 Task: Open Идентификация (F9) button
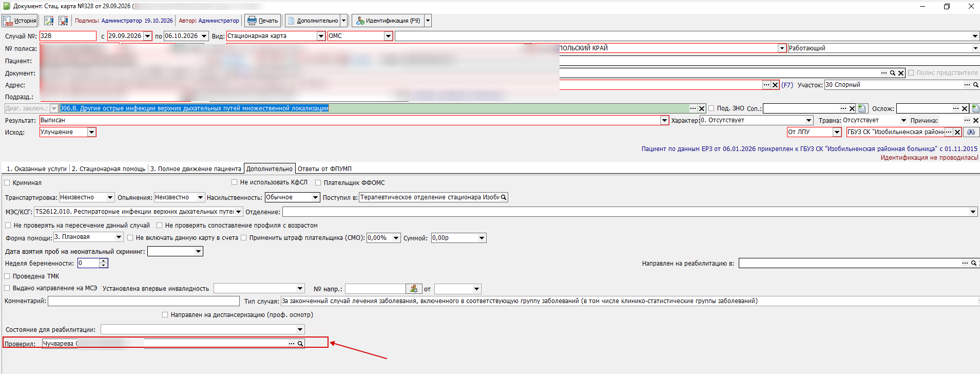point(388,21)
